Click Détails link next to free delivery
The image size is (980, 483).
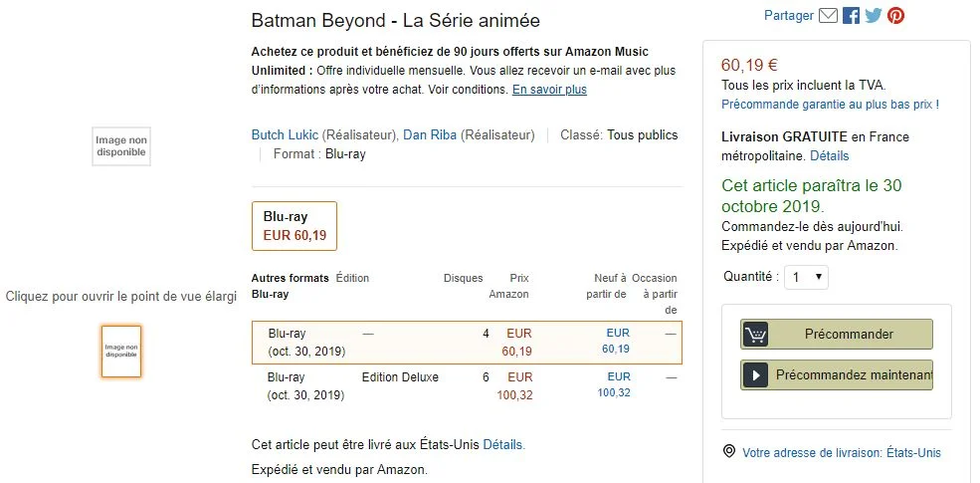click(x=829, y=156)
